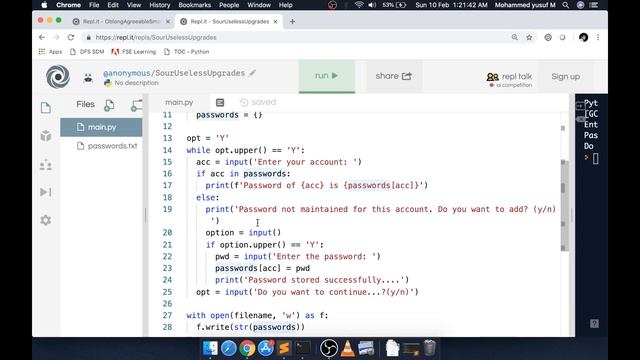Open Finder from the dock
Image resolution: width=640 pixels, height=360 pixels.
pyautogui.click(x=210, y=348)
